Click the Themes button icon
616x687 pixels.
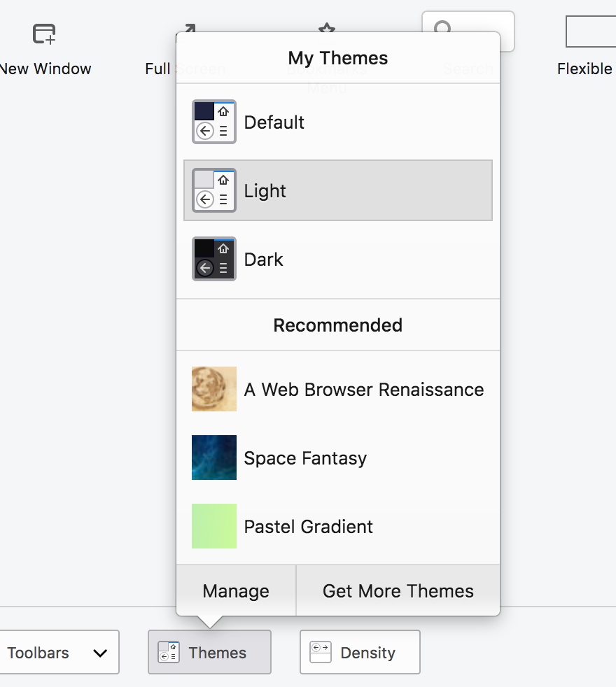coord(169,652)
